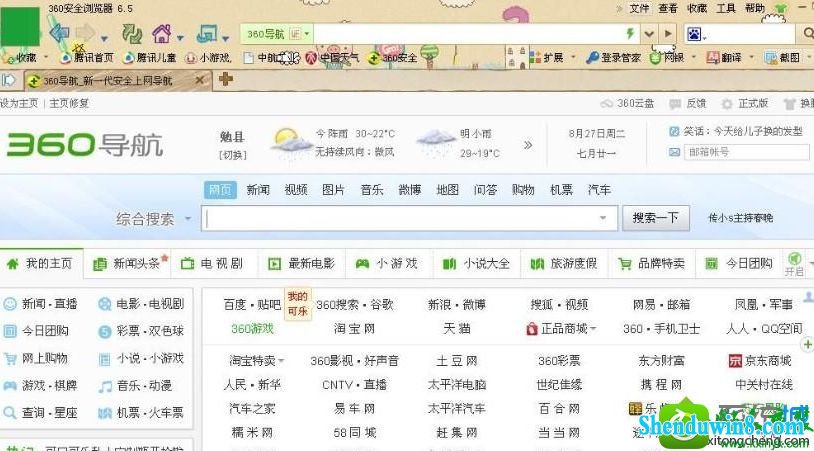Open the 收藏 favorites star icon

[9, 57]
